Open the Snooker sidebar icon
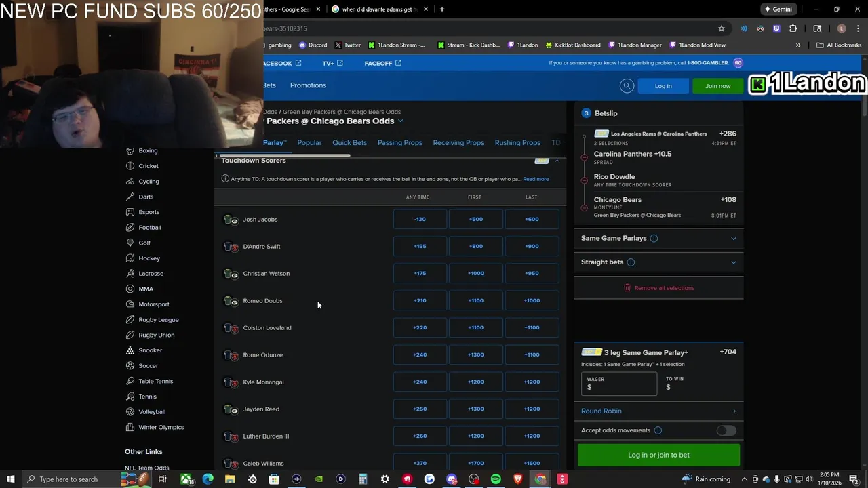The width and height of the screenshot is (868, 488). click(x=130, y=350)
